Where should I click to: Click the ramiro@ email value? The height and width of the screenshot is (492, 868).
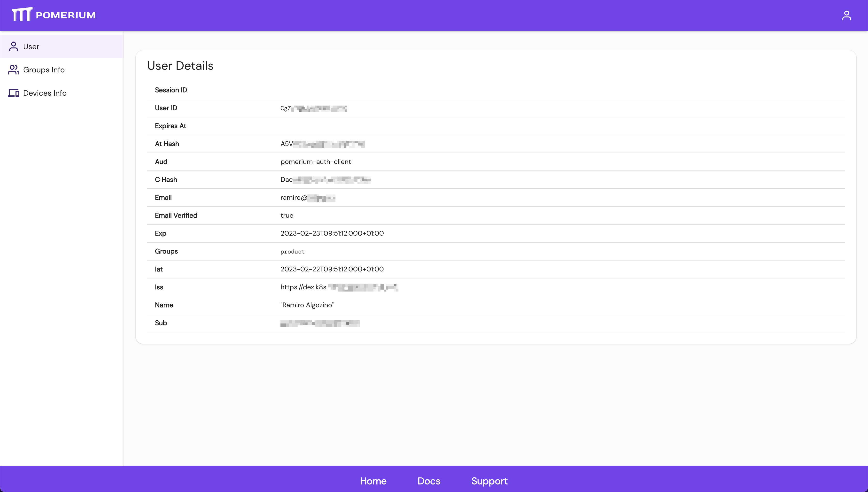pyautogui.click(x=307, y=198)
